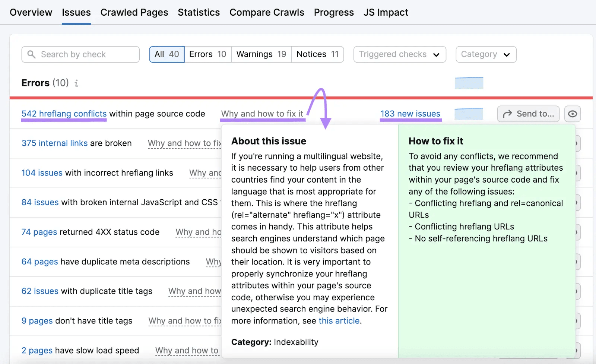Expand Why and how to fix it for hreflang
596x364 pixels.
click(x=262, y=114)
